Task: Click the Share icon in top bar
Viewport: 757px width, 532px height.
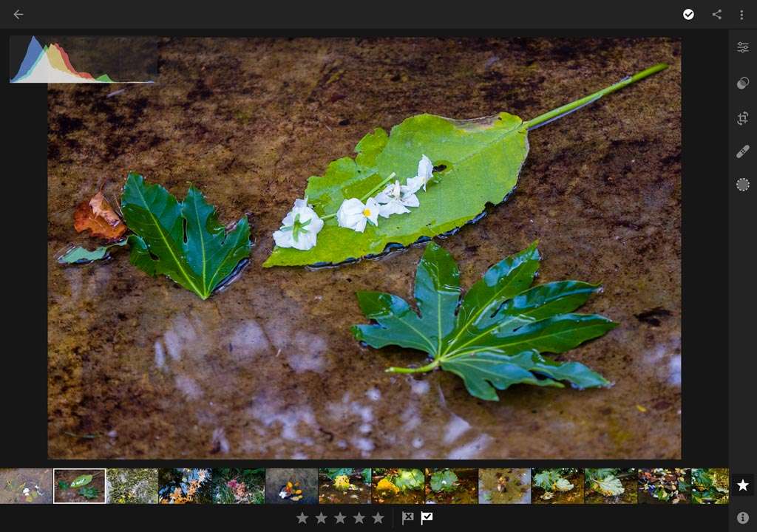Action: [x=716, y=14]
